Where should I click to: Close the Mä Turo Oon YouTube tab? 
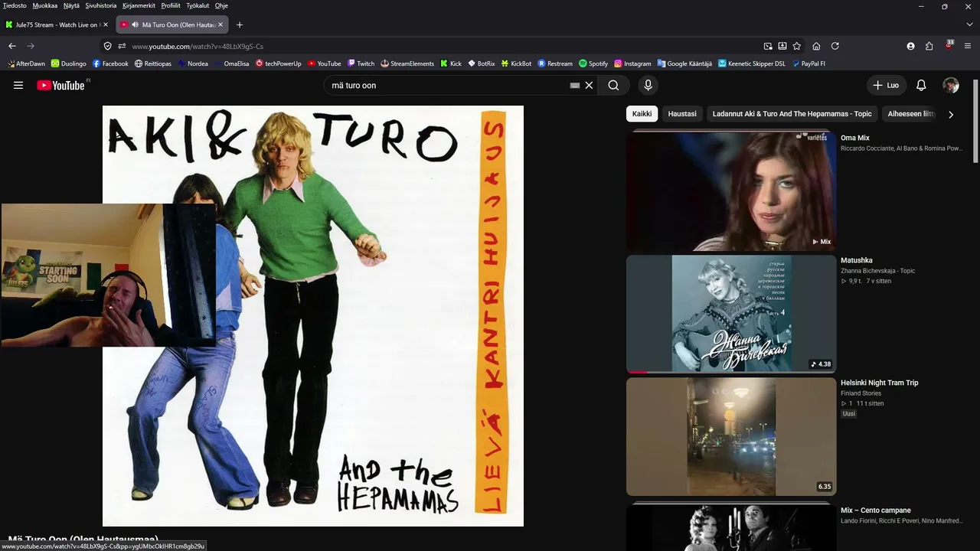pyautogui.click(x=220, y=24)
